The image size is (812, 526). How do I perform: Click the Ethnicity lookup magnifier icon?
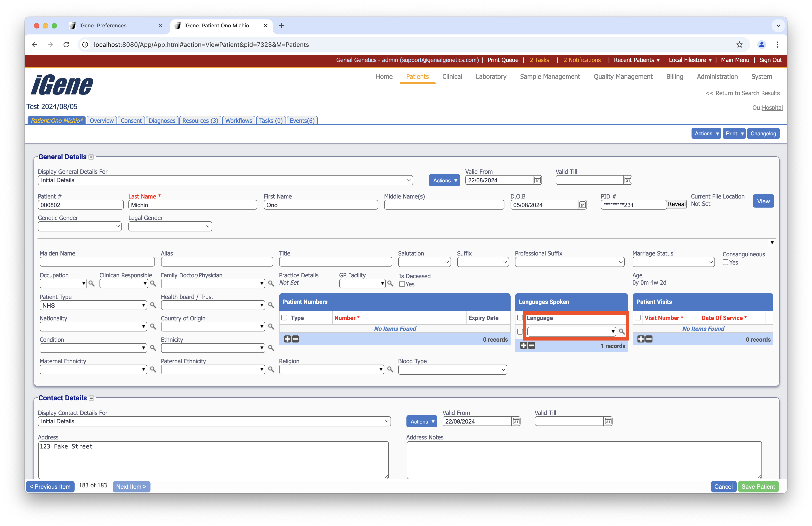click(x=271, y=348)
